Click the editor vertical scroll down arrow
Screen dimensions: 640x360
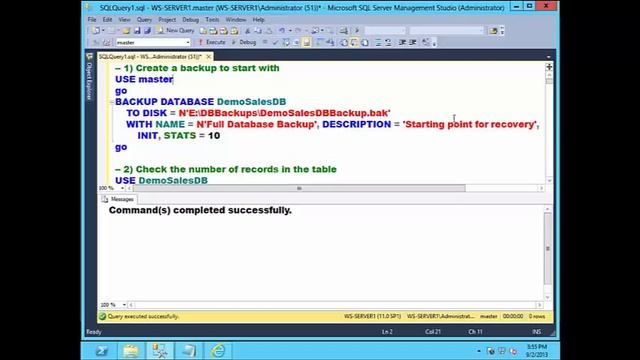tap(549, 180)
